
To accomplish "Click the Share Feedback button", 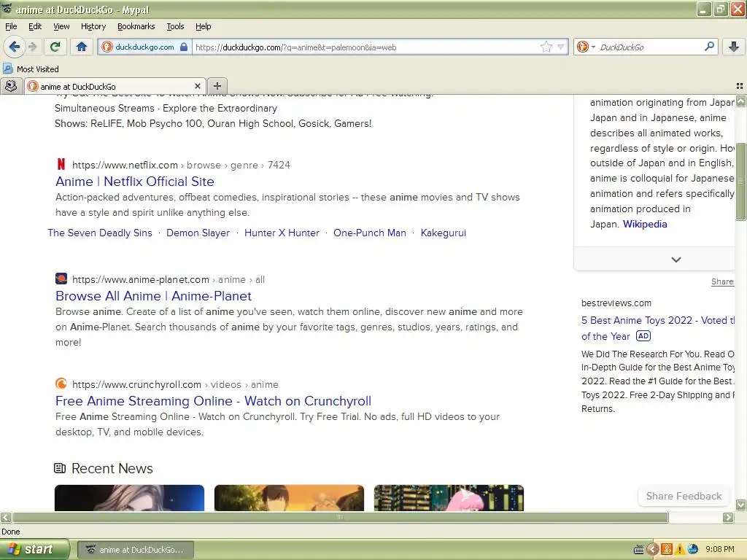I will point(684,496).
